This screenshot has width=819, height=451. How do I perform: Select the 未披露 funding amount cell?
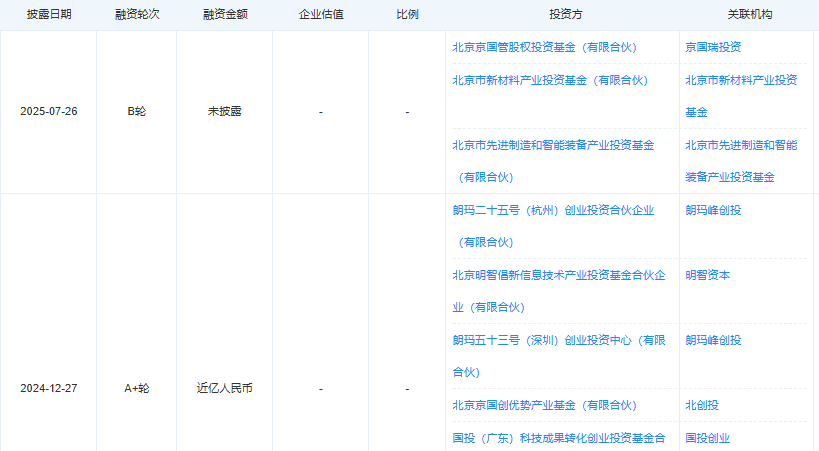pyautogui.click(x=225, y=112)
